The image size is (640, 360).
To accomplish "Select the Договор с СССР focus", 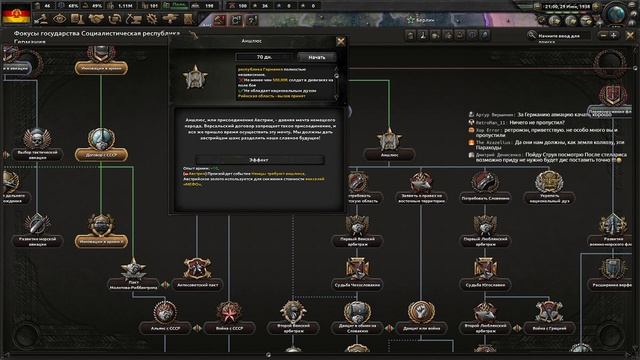I will [x=101, y=144].
